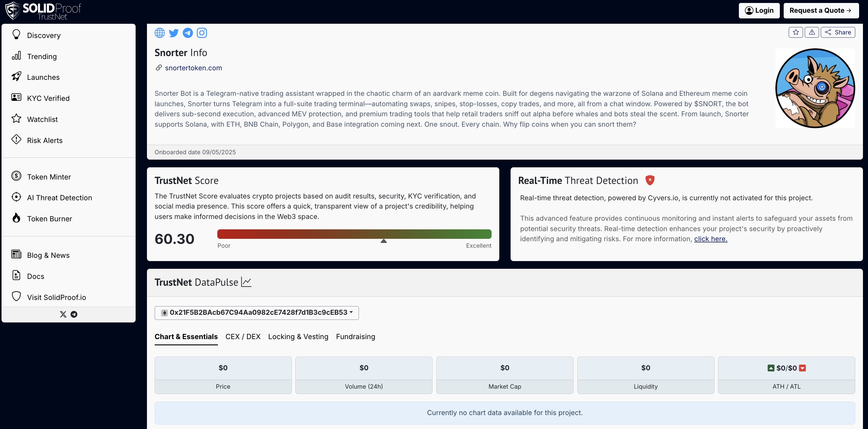Open the Token Burner flame icon
Screen dimensions: 868x429
(x=16, y=218)
